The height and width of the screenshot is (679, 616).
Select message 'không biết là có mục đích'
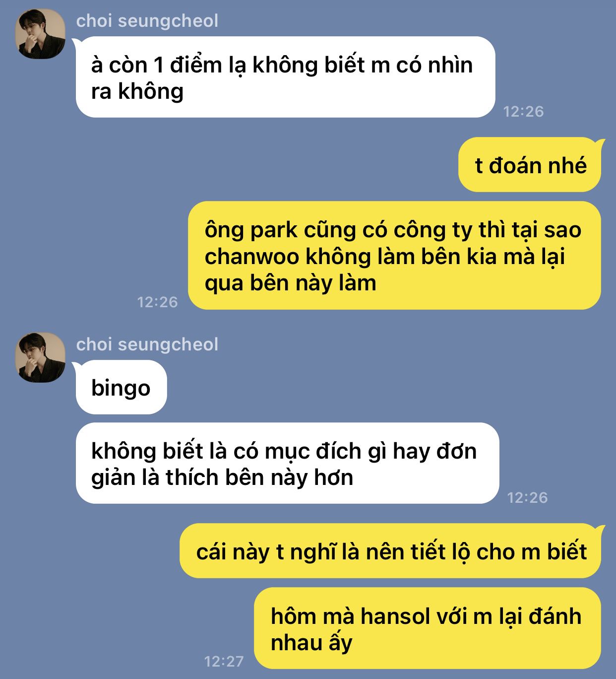[x=287, y=463]
